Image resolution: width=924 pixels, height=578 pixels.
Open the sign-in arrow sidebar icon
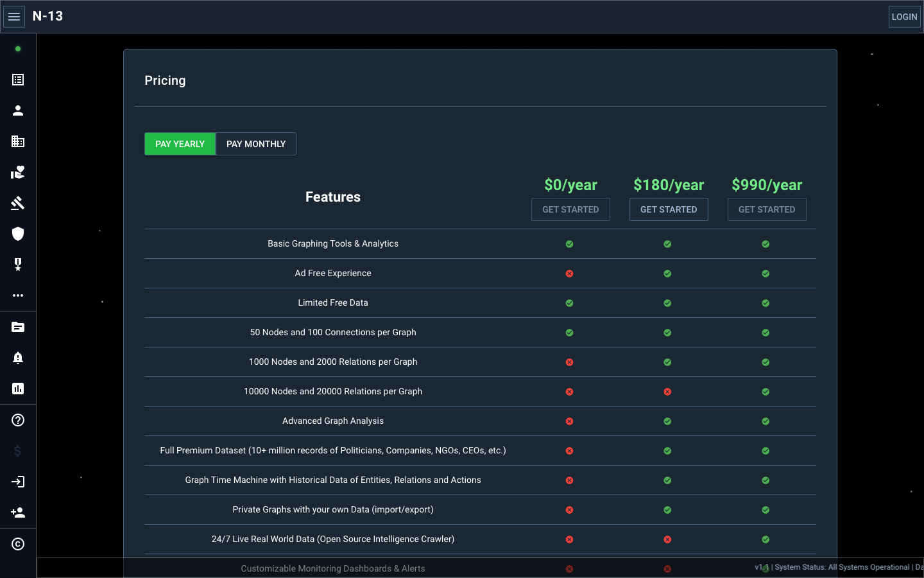18,482
